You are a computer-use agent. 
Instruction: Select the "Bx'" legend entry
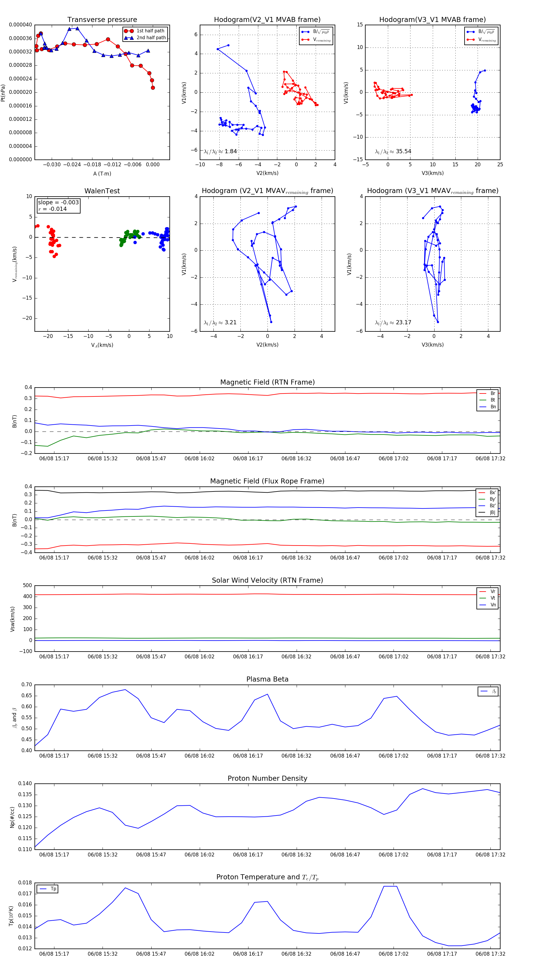[x=487, y=493]
